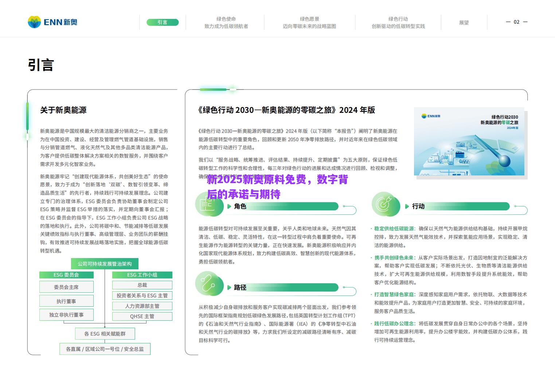Click the 关于新奥能源 section heading
The image size is (555, 392).
[x=63, y=110]
